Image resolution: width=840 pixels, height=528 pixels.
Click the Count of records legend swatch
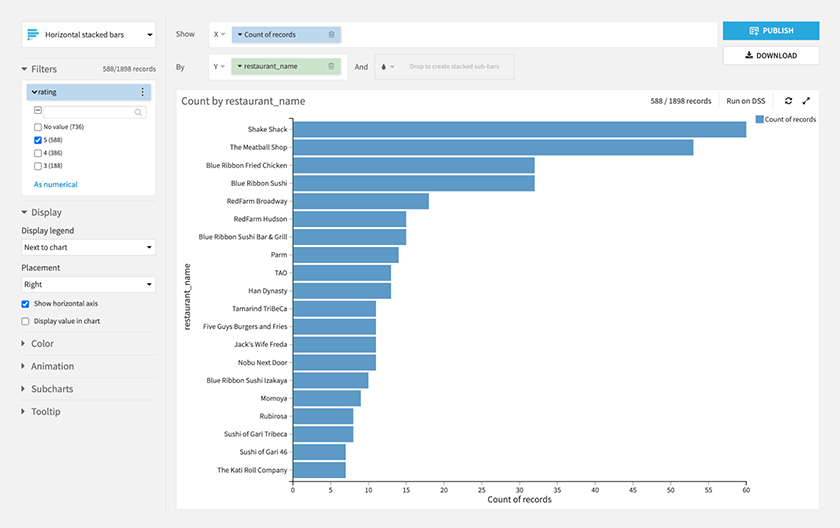click(759, 119)
